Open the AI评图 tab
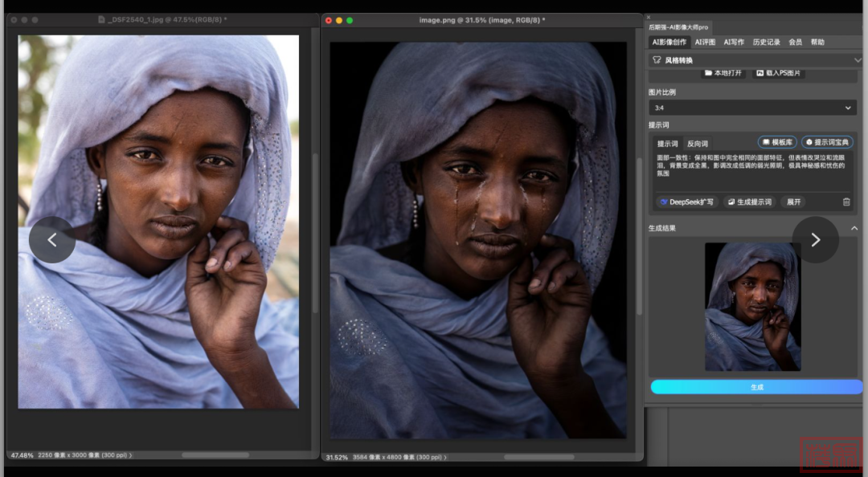The image size is (868, 477). click(x=705, y=42)
